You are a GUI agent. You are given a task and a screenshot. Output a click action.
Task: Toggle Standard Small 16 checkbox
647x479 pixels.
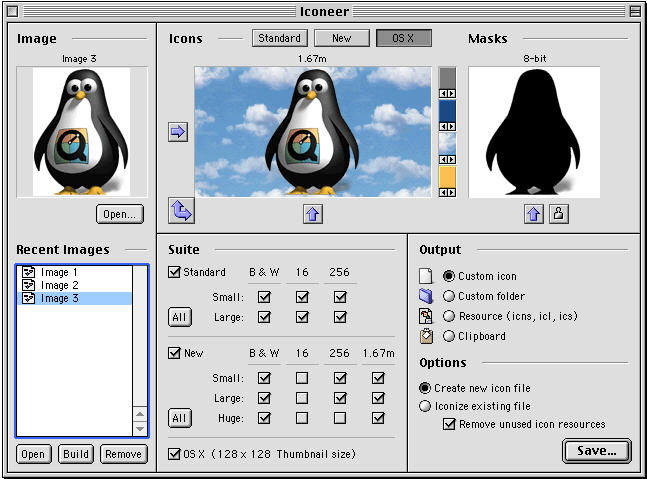pyautogui.click(x=302, y=297)
